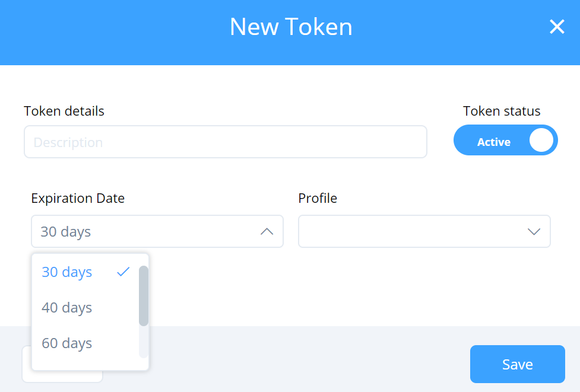Close the New Token dialog
The width and height of the screenshot is (580, 392).
[x=556, y=27]
